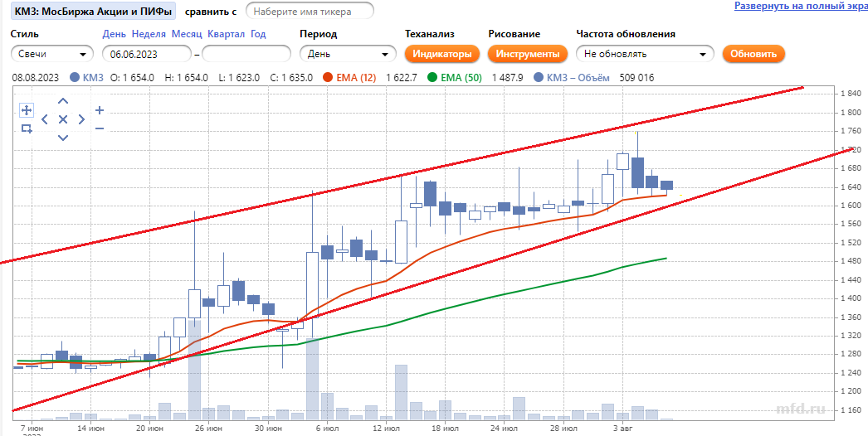The height and width of the screenshot is (436, 868).
Task: Click the 1 840 price axis label
Action: (851, 94)
